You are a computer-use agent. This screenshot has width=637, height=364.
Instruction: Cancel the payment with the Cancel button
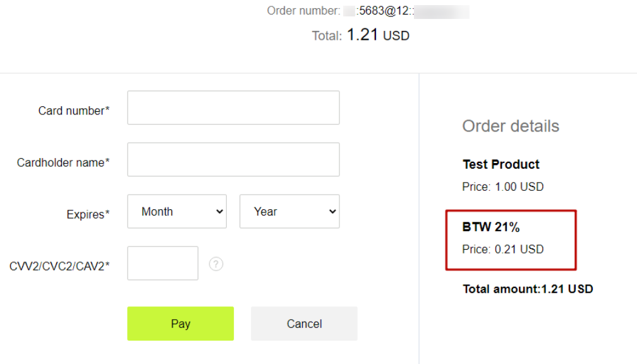click(304, 324)
